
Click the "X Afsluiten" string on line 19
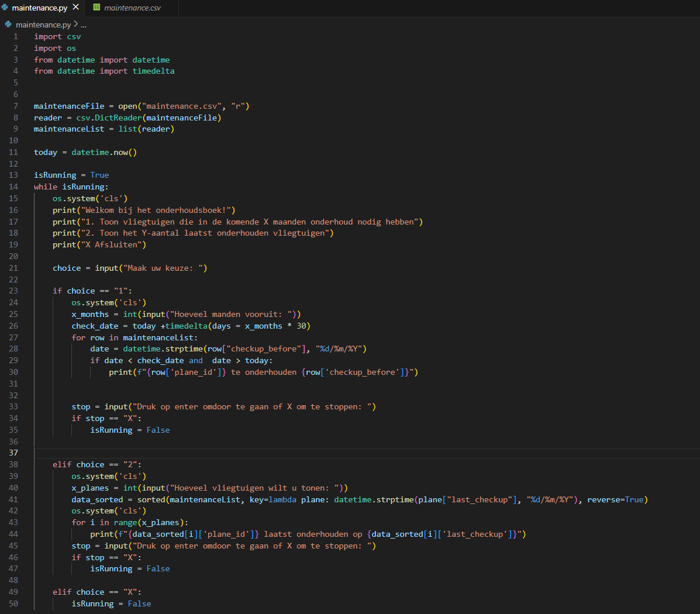point(111,244)
